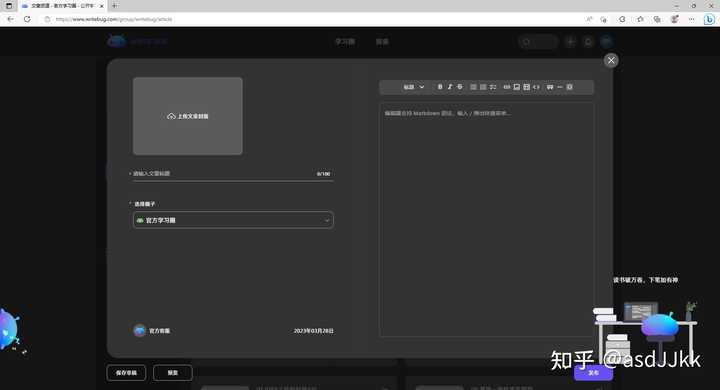Click the 预览 preview button
720x390 pixels.
tap(173, 373)
